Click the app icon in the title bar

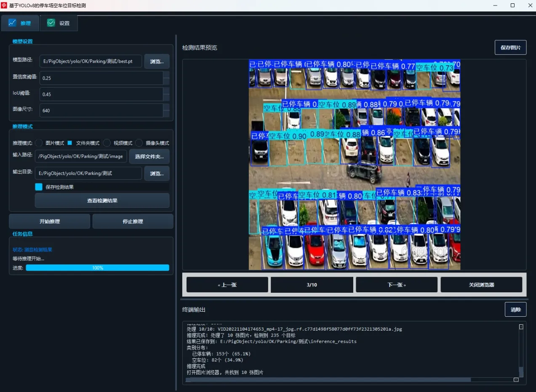(x=4, y=5)
